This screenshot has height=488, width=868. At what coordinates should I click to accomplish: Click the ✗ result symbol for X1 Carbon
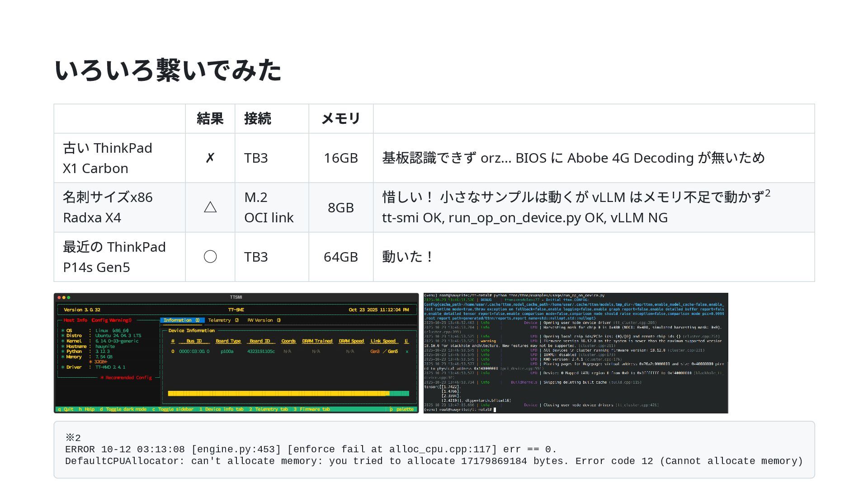tap(210, 158)
